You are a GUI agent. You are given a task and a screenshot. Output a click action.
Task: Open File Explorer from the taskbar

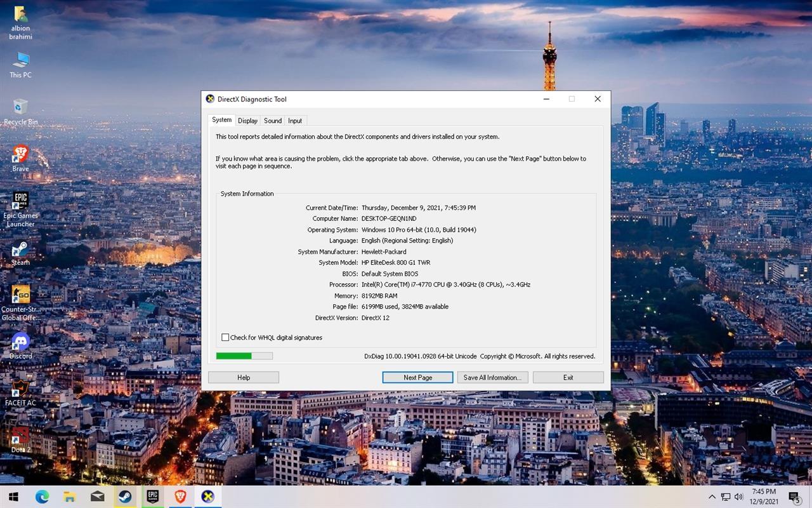(69, 497)
